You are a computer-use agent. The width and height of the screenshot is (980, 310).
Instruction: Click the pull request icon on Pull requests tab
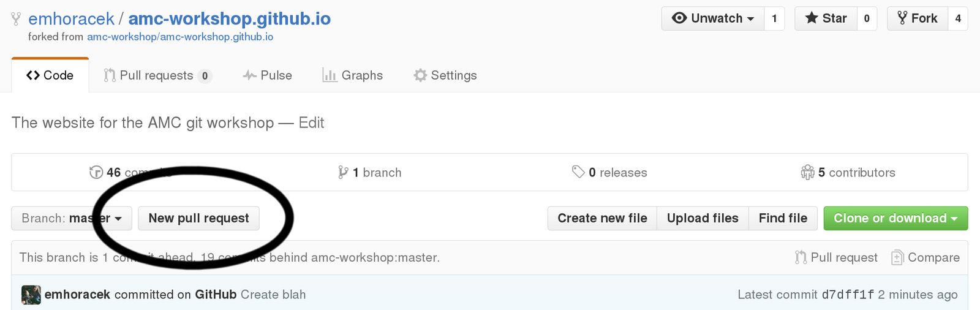point(110,75)
